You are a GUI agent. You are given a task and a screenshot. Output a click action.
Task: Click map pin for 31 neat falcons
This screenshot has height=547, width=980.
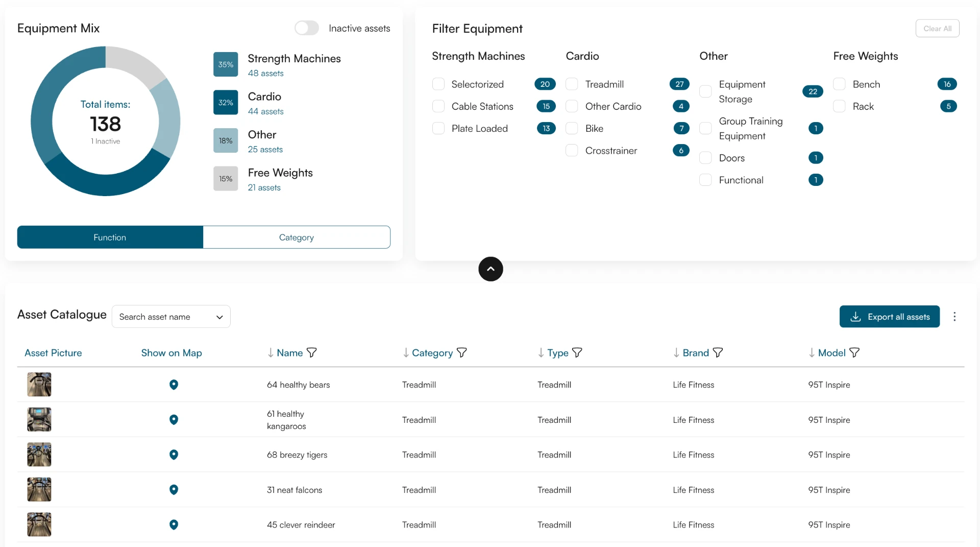click(x=174, y=489)
